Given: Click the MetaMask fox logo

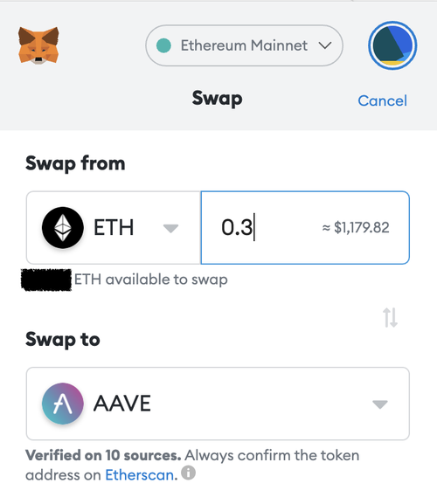Looking at the screenshot, I should click(x=38, y=45).
